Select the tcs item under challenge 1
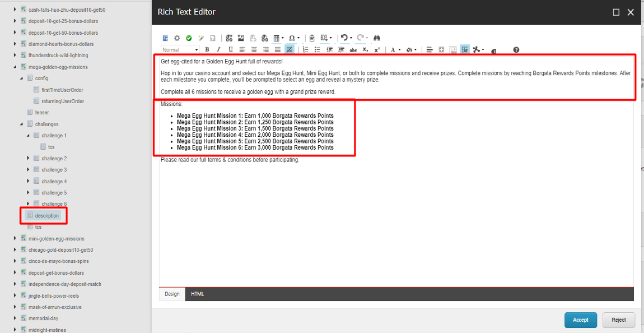The image size is (644, 333). click(x=52, y=147)
